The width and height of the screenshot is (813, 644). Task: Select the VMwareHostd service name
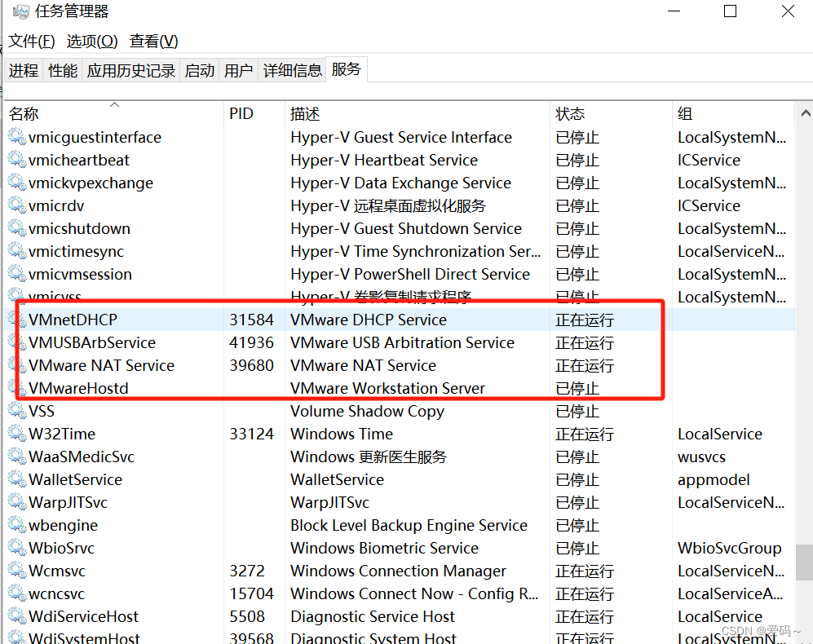79,388
